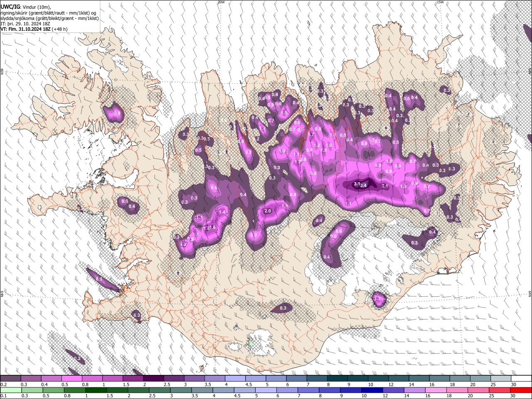Click the '0.1' label on the rain scale
This screenshot has width=532, height=399.
(x=3, y=396)
